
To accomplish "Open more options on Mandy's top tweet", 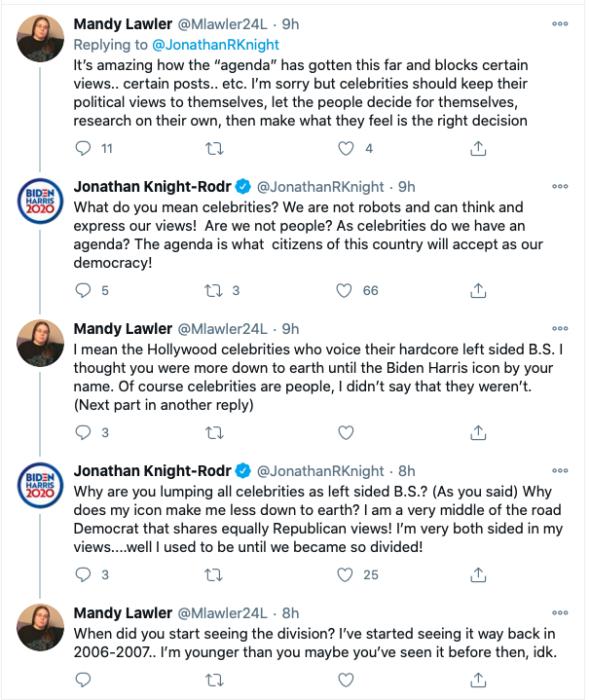I will pyautogui.click(x=560, y=24).
